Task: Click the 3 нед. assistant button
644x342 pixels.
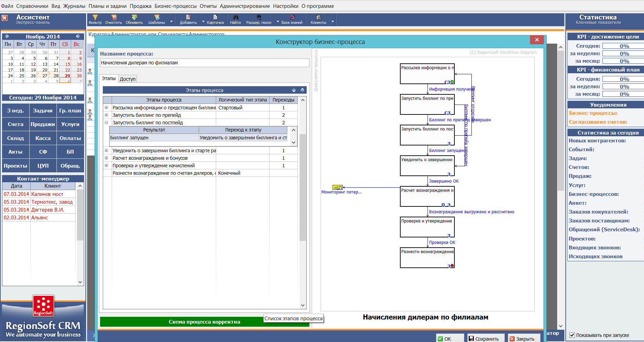Action: coord(16,111)
